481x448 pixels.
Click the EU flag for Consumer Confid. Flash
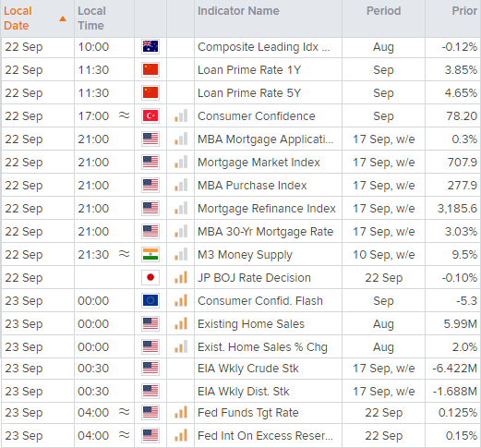(x=150, y=301)
